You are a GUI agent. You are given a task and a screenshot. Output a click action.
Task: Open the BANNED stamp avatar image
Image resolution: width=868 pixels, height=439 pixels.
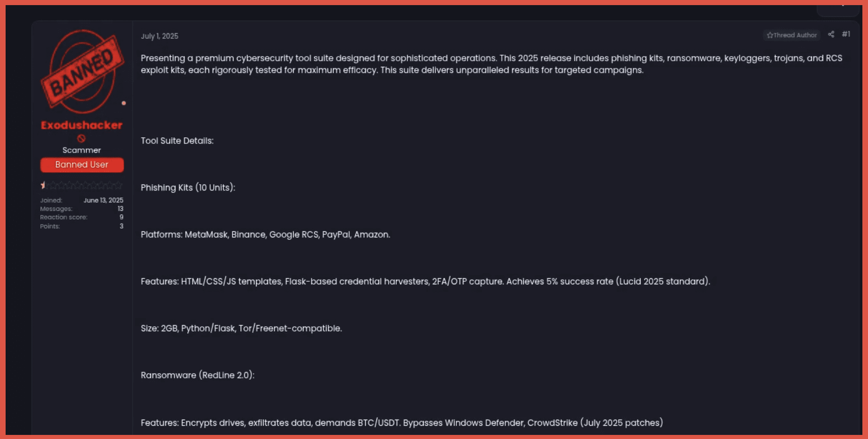point(82,71)
